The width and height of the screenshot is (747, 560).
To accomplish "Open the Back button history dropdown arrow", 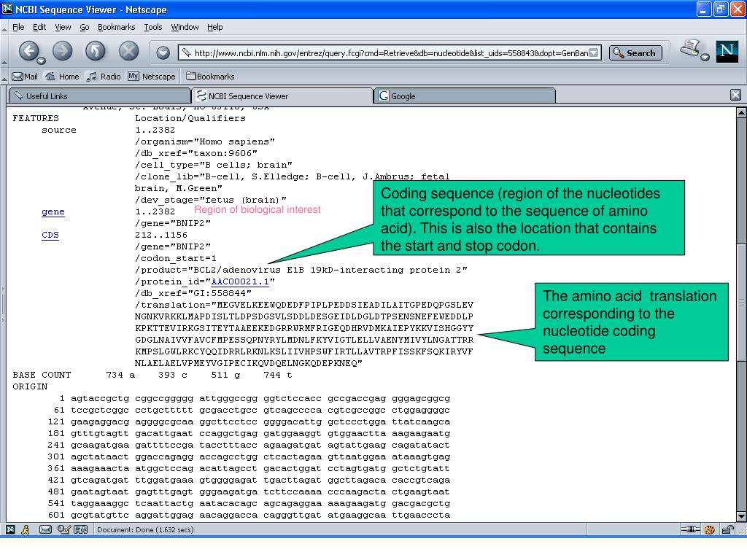I will tap(42, 61).
